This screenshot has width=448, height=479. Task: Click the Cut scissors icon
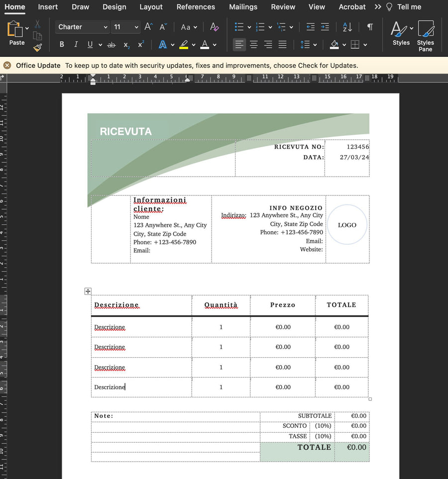pyautogui.click(x=37, y=24)
